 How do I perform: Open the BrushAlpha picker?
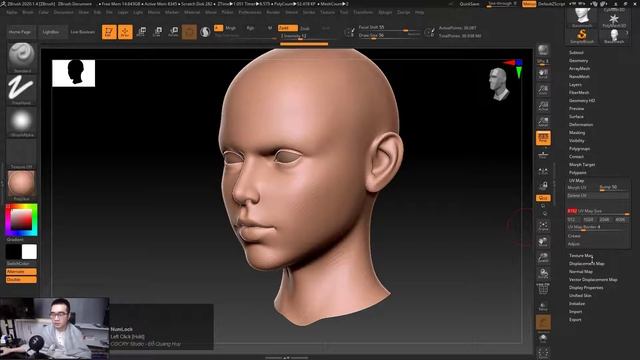point(21,121)
